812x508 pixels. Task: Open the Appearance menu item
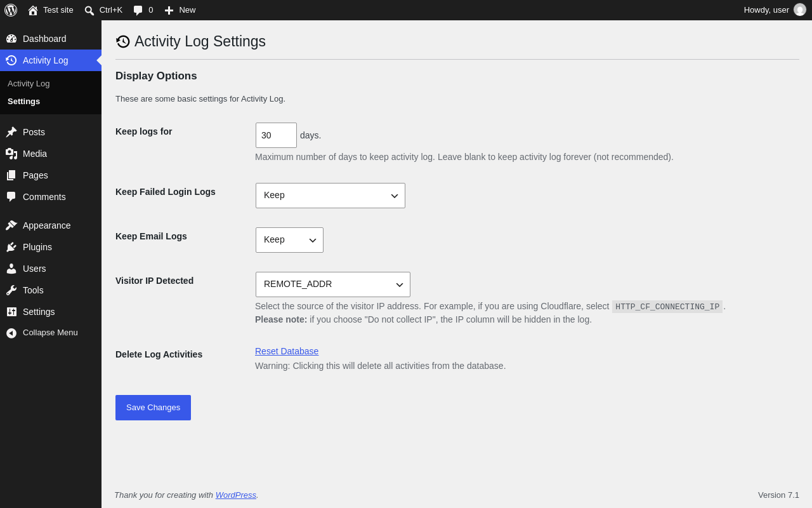tap(51, 225)
